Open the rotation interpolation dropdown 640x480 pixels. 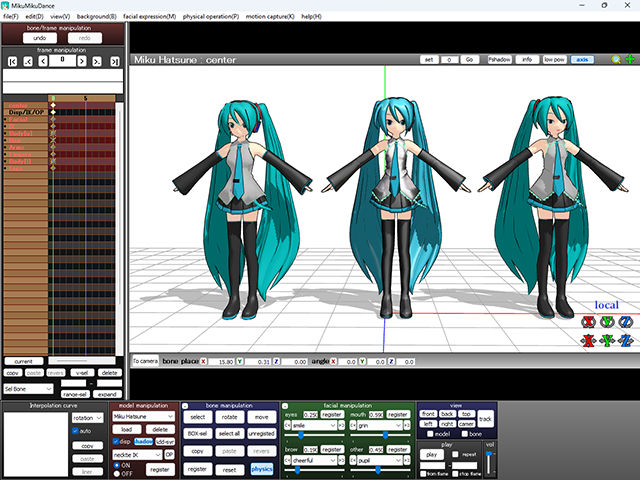(x=88, y=417)
